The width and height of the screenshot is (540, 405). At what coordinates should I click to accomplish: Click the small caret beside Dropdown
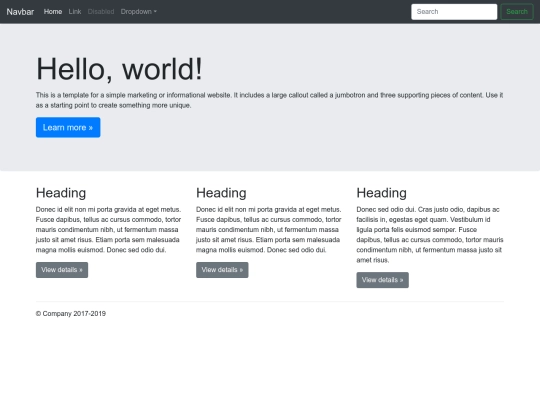[155, 12]
